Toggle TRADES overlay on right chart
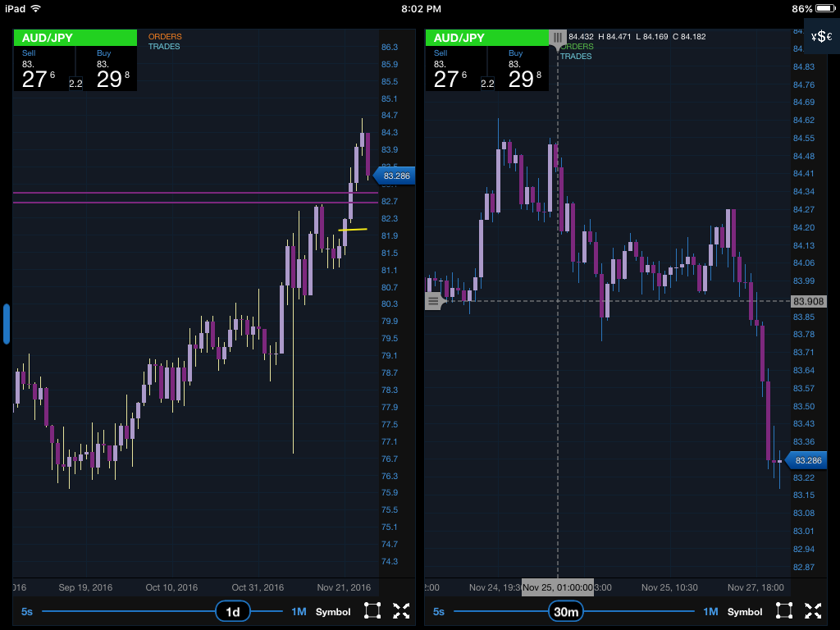 click(576, 57)
